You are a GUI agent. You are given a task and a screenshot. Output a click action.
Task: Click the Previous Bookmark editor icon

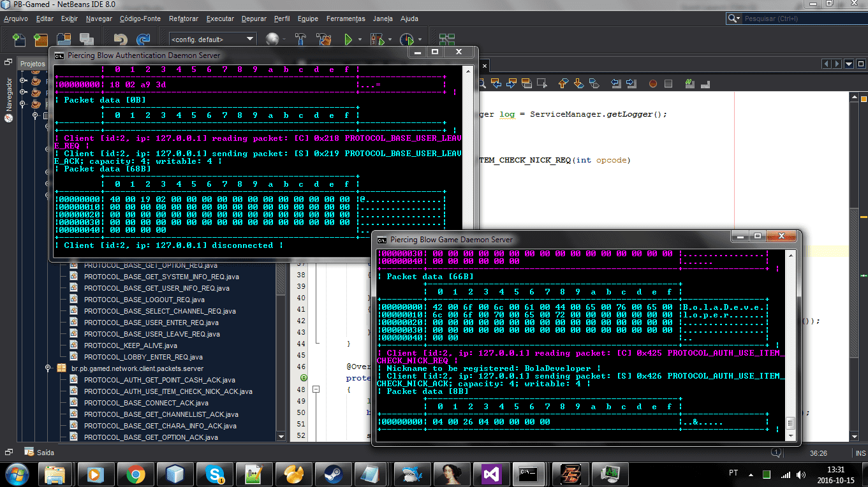pyautogui.click(x=563, y=83)
